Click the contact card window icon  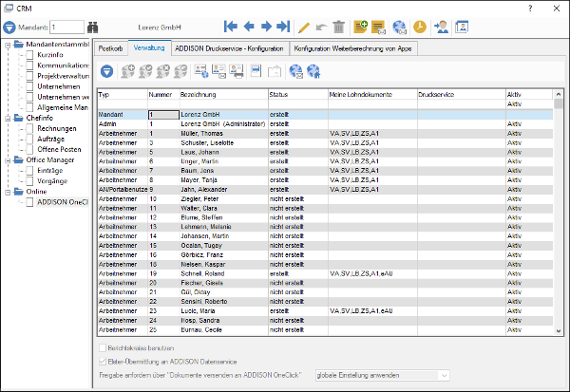(x=462, y=27)
